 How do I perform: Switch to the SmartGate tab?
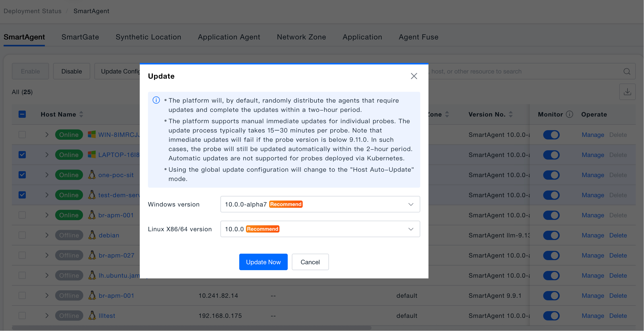[x=80, y=37]
